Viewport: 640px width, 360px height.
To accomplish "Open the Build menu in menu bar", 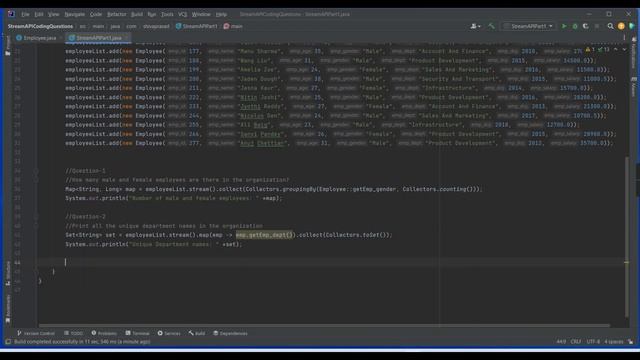I will pyautogui.click(x=137, y=14).
